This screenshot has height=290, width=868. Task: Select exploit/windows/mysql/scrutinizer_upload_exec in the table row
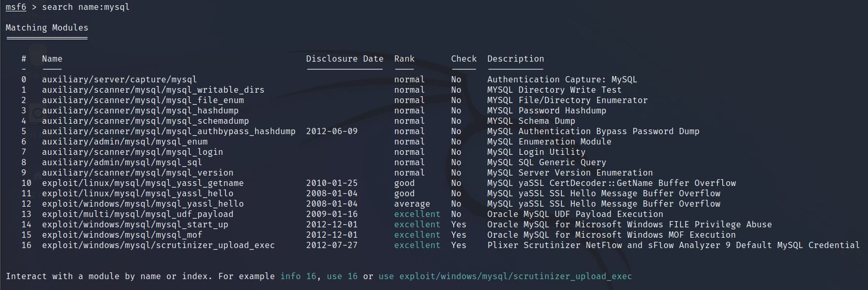pyautogui.click(x=158, y=245)
